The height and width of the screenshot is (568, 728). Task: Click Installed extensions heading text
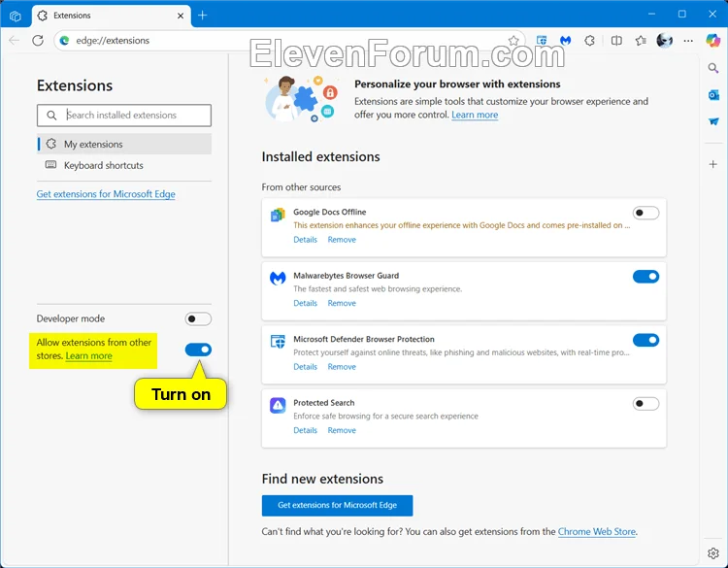(x=321, y=157)
